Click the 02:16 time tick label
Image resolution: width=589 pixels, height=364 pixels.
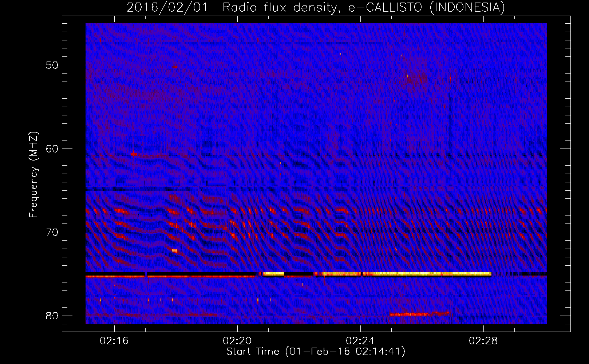(114, 341)
